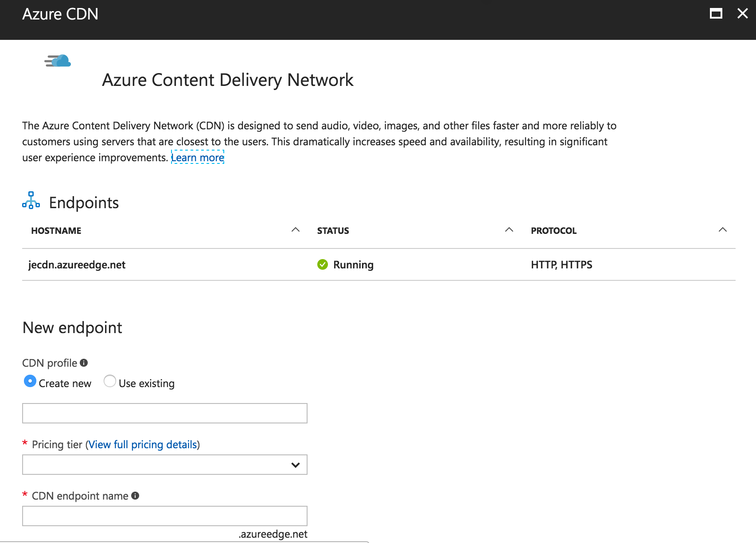Click the HOSTNAME column header
Image resolution: width=756 pixels, height=543 pixels.
tap(56, 230)
